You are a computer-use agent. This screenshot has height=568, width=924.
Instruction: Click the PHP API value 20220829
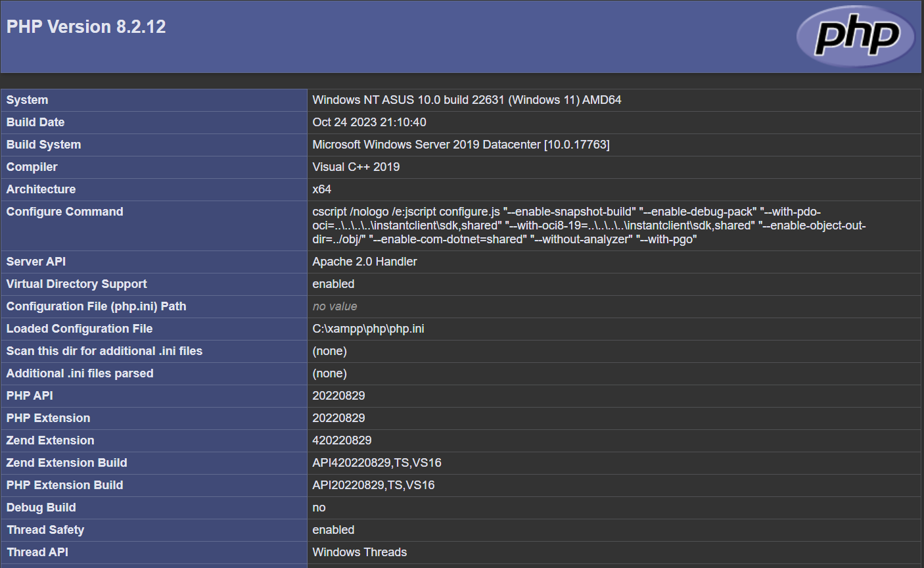(x=338, y=396)
